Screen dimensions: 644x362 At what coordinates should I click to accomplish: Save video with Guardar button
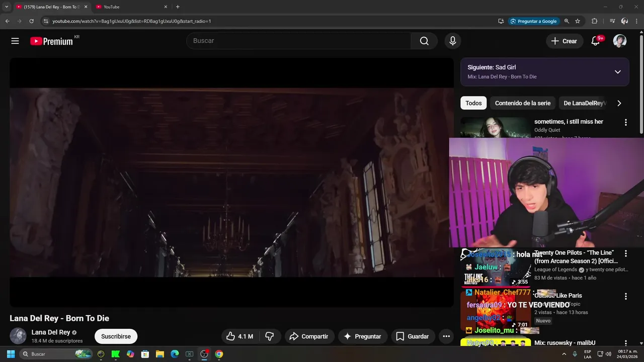pos(413,336)
